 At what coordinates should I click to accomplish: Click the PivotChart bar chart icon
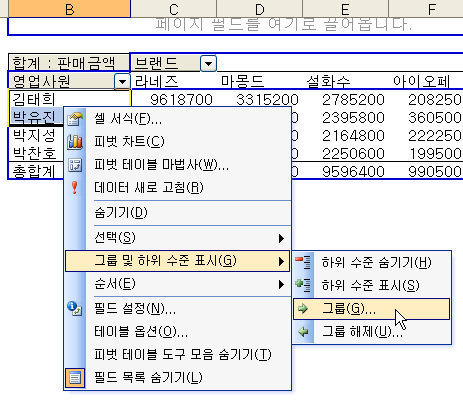pyautogui.click(x=75, y=142)
